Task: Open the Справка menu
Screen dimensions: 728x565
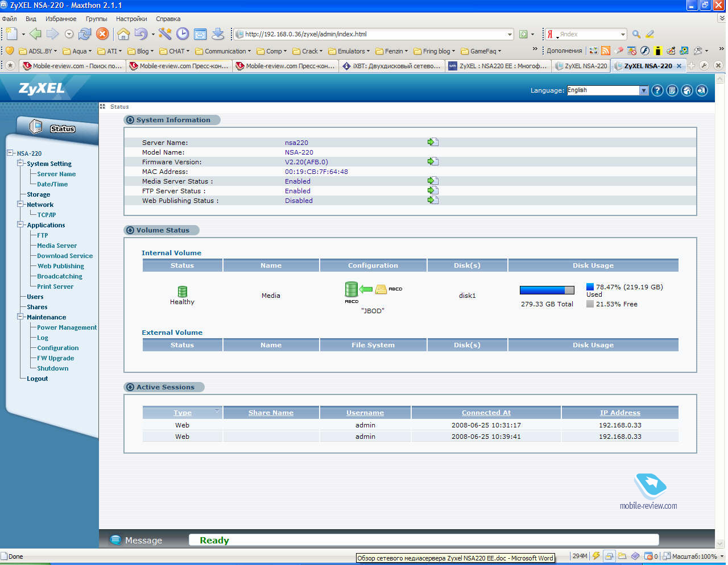Action: [168, 19]
